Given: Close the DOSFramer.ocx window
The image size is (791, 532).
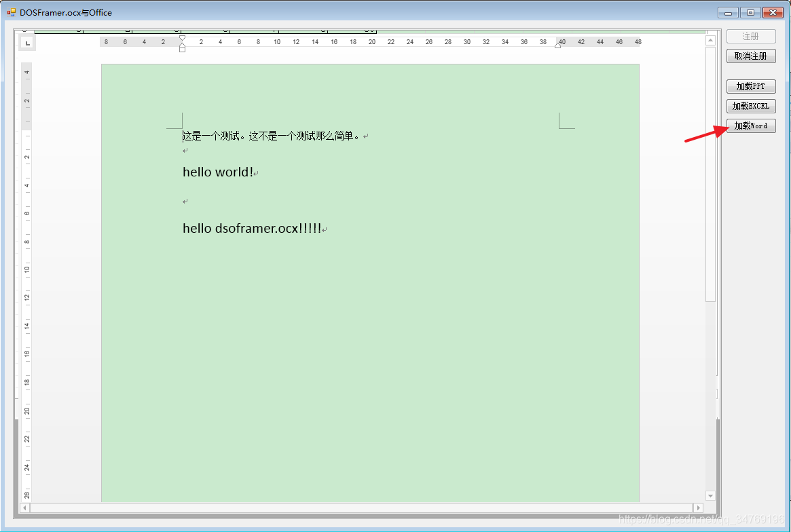Looking at the screenshot, I should click(773, 13).
